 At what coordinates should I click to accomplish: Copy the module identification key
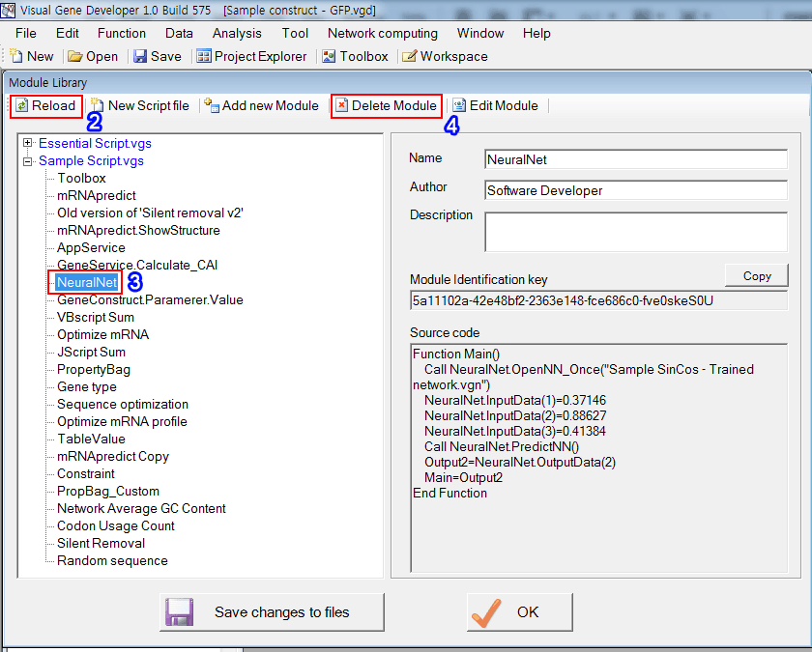(757, 276)
